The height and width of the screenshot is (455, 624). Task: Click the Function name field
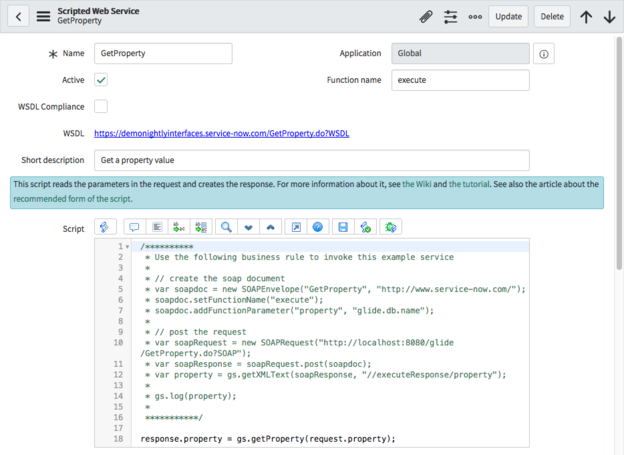[x=460, y=80]
